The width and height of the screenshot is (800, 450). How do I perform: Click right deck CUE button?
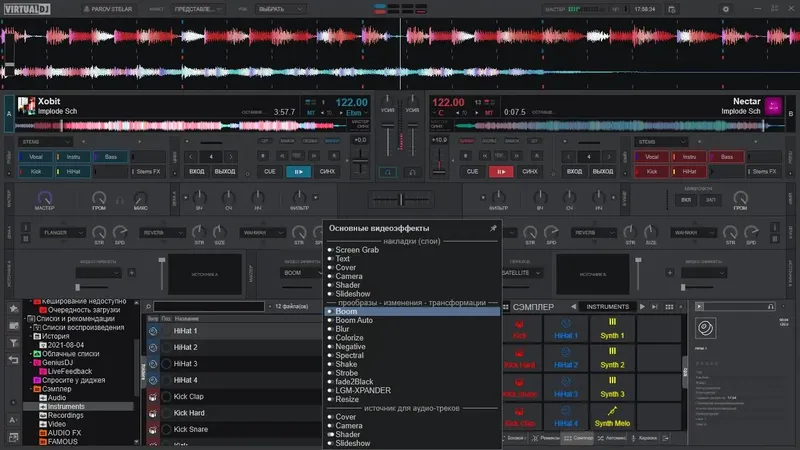click(472, 172)
